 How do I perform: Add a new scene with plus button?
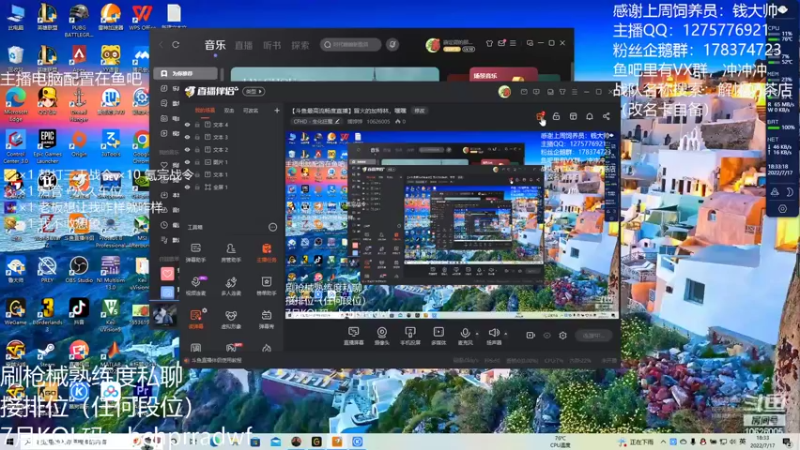[277, 110]
